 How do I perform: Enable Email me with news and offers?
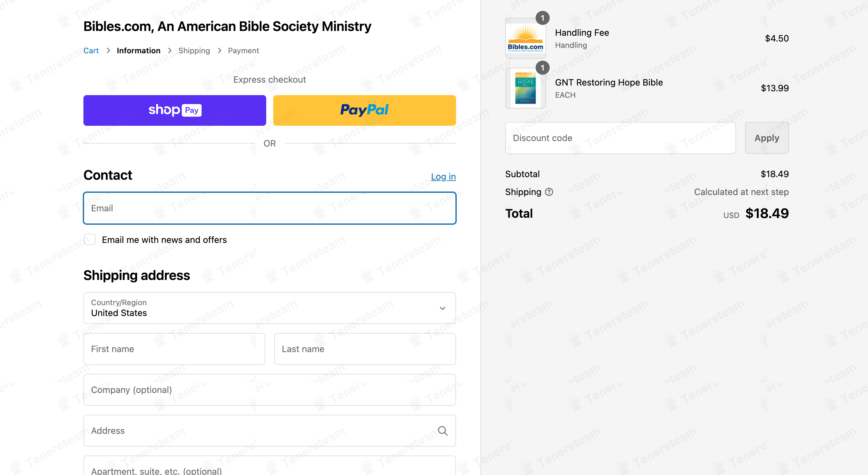[x=89, y=240]
